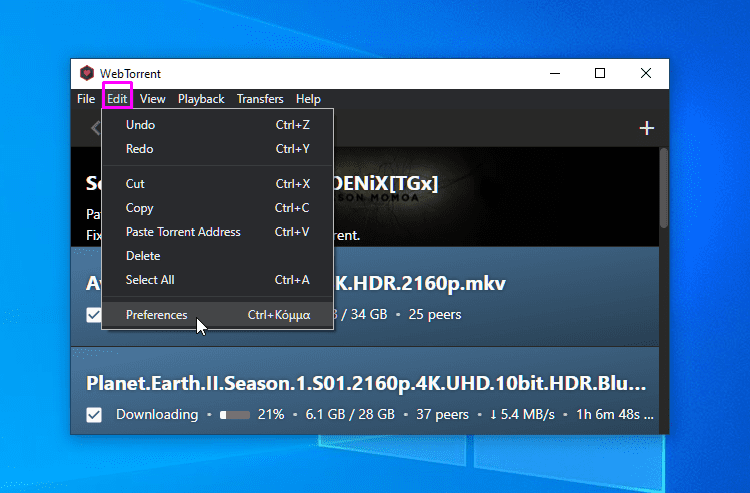Viewport: 750px width, 493px height.
Task: Click the plus add torrent icon
Action: tap(647, 128)
